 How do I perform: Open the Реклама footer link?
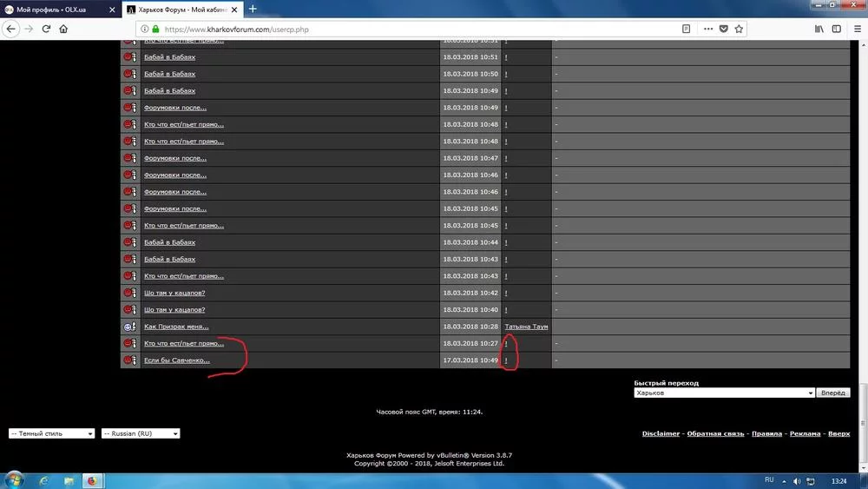[x=805, y=433]
